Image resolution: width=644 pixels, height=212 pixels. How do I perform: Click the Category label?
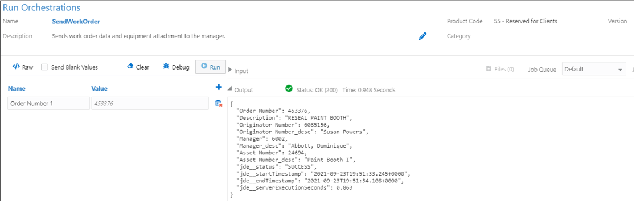click(459, 36)
